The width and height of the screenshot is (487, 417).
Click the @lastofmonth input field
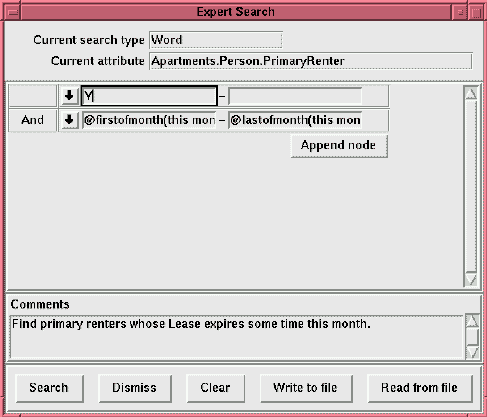[x=295, y=120]
